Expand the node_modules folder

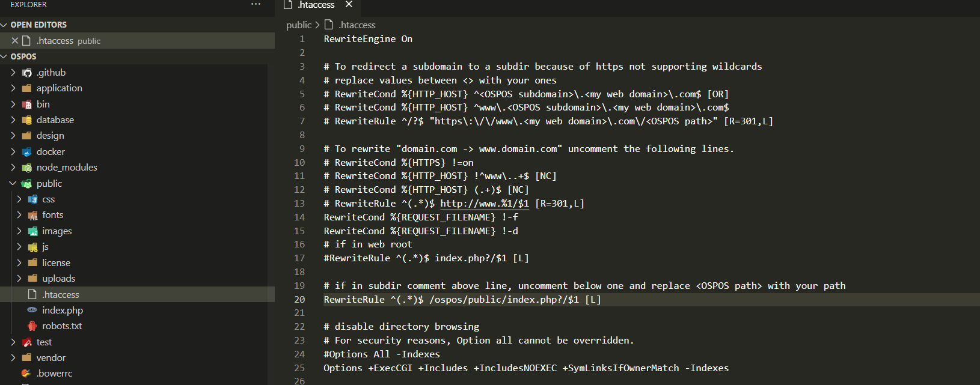pyautogui.click(x=12, y=167)
